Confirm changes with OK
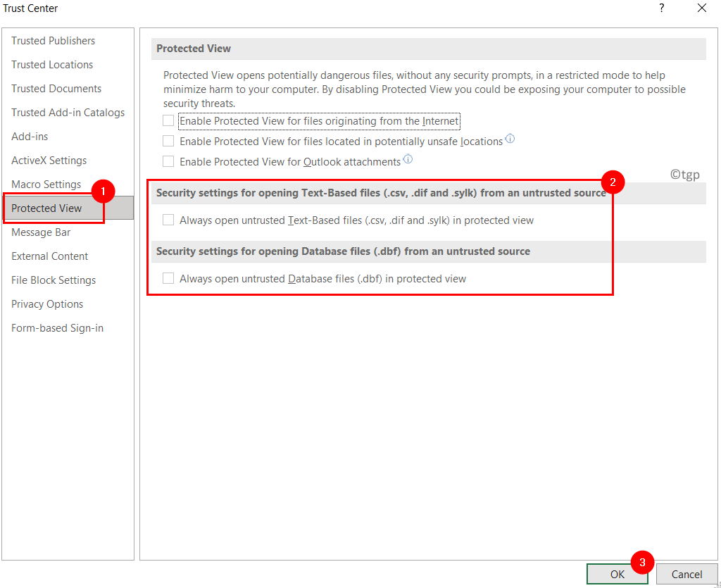Viewport: 721px width, 588px height. tap(616, 574)
